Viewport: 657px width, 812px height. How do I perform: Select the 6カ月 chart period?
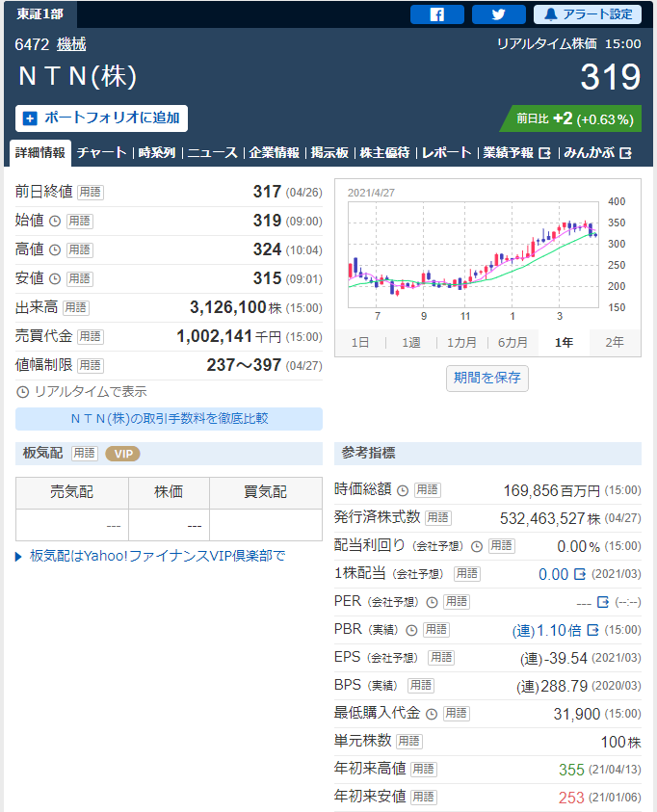point(512,342)
